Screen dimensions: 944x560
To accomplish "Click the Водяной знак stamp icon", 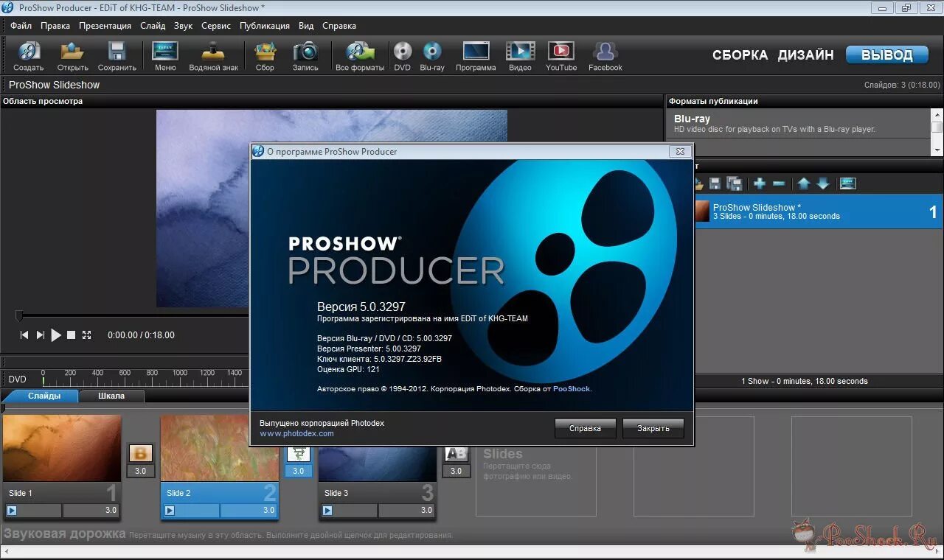I will 213,52.
